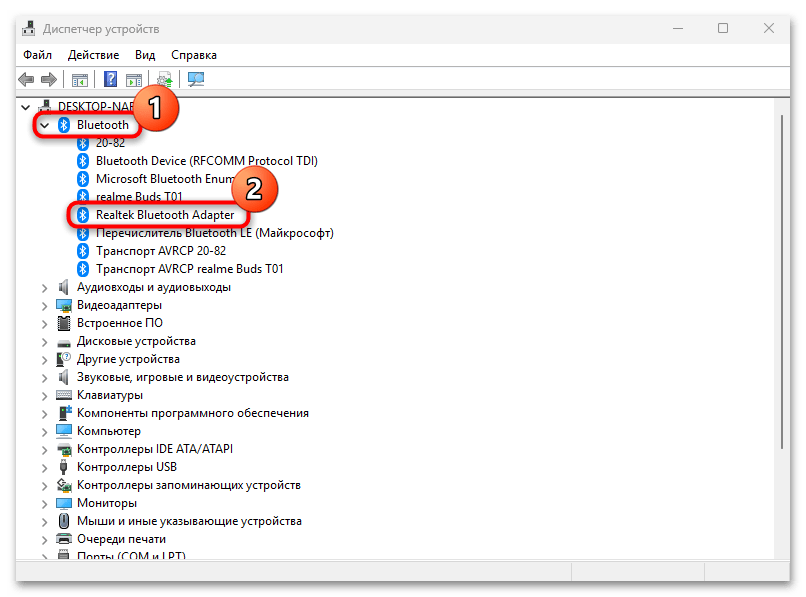Expand Контроллеры USB category arrow
The width and height of the screenshot is (806, 597).
45,467
